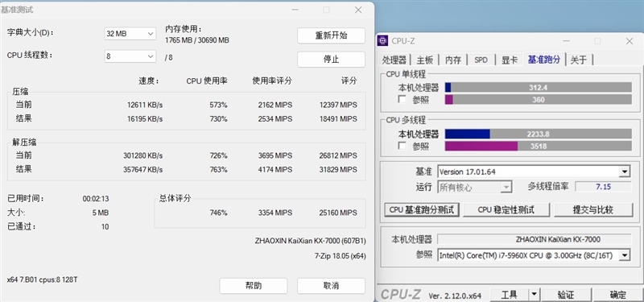Toggle multi-thread reference checkbox
Screen dimensions: 644x302
point(402,146)
